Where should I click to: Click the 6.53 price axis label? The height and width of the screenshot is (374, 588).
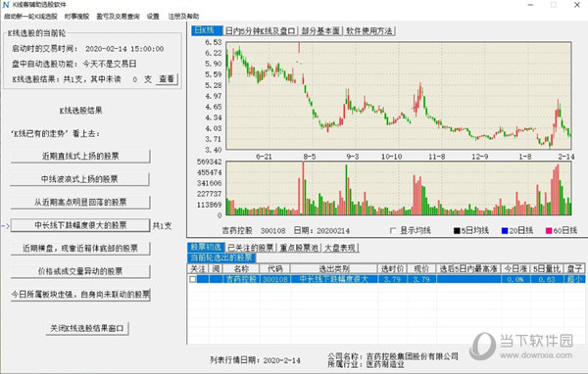214,42
